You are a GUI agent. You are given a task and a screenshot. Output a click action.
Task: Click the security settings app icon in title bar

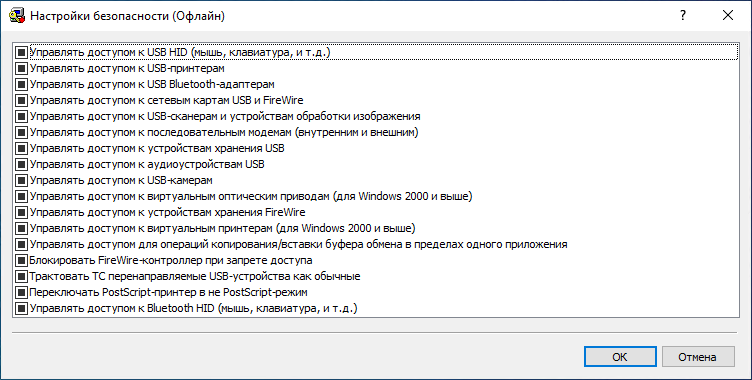point(17,16)
